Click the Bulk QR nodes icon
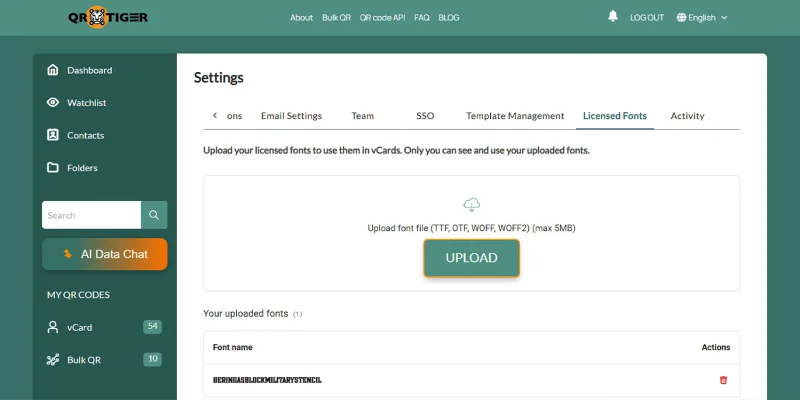 [53, 360]
